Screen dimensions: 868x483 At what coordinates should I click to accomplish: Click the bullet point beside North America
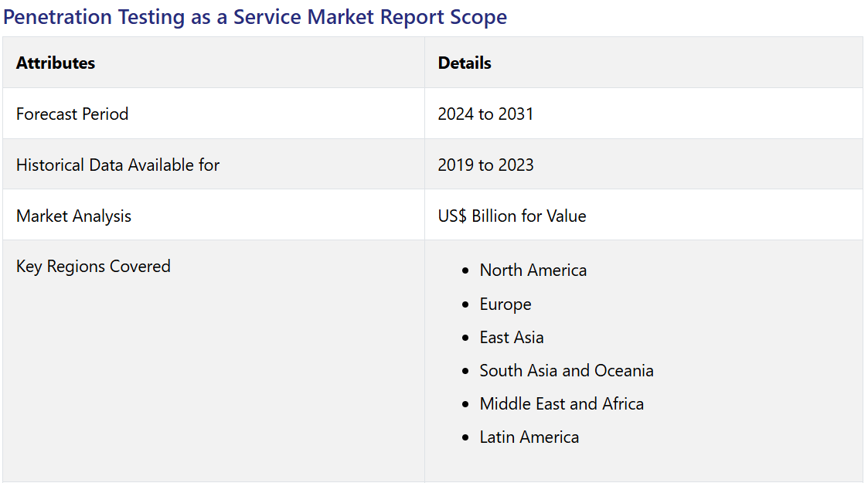pos(465,271)
